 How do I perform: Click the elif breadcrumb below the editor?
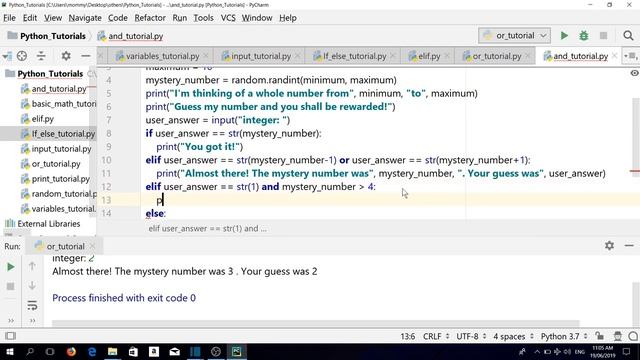pos(207,229)
